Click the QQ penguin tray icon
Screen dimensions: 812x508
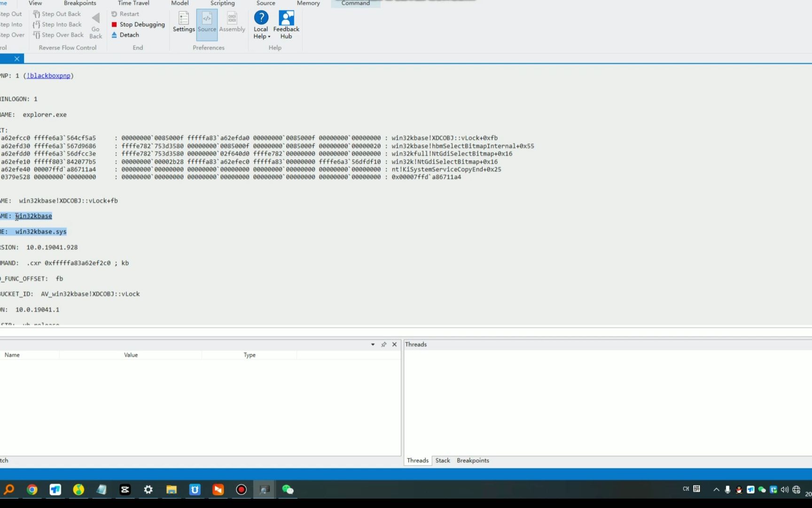pos(739,490)
